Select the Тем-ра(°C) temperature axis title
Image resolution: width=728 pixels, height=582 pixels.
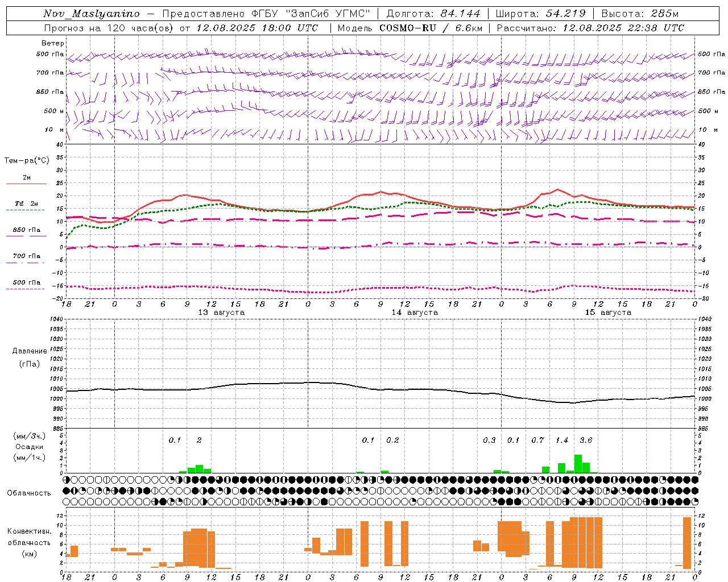pos(27,161)
